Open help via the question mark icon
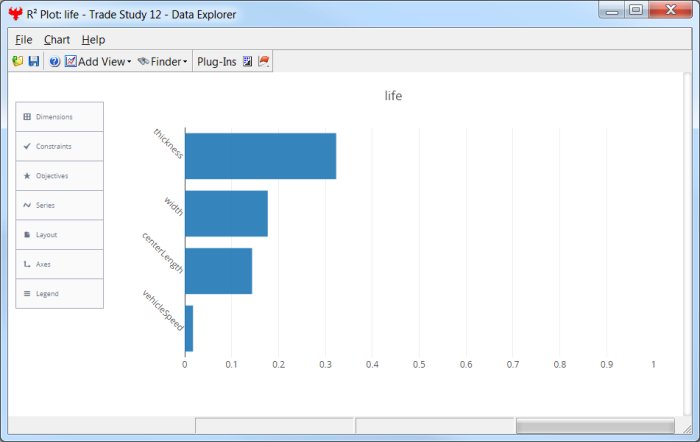Image resolution: width=700 pixels, height=442 pixels. [x=55, y=62]
